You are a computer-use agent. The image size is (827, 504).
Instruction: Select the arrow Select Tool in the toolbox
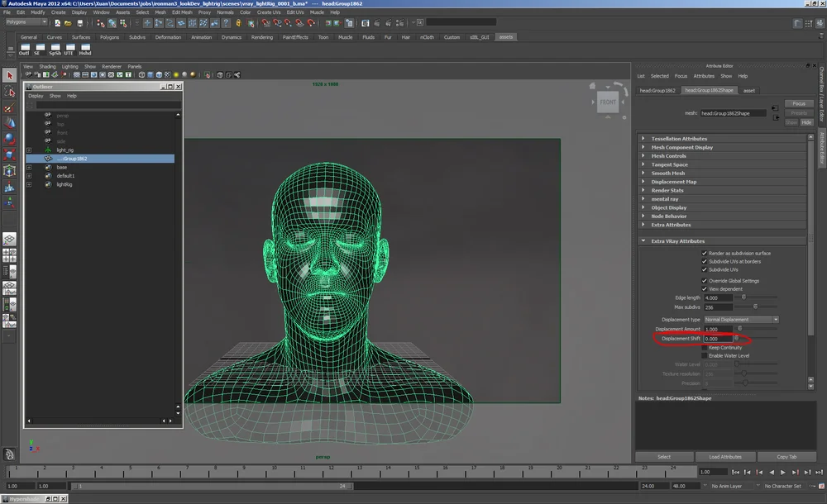click(x=8, y=74)
